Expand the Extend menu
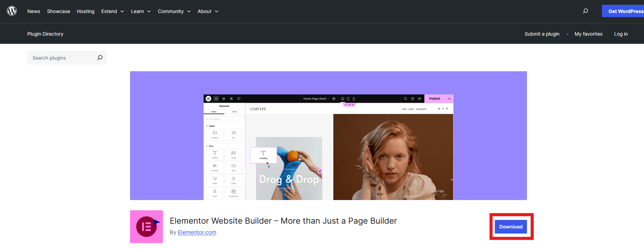Viewport: 644px width, 249px height. pyautogui.click(x=113, y=11)
